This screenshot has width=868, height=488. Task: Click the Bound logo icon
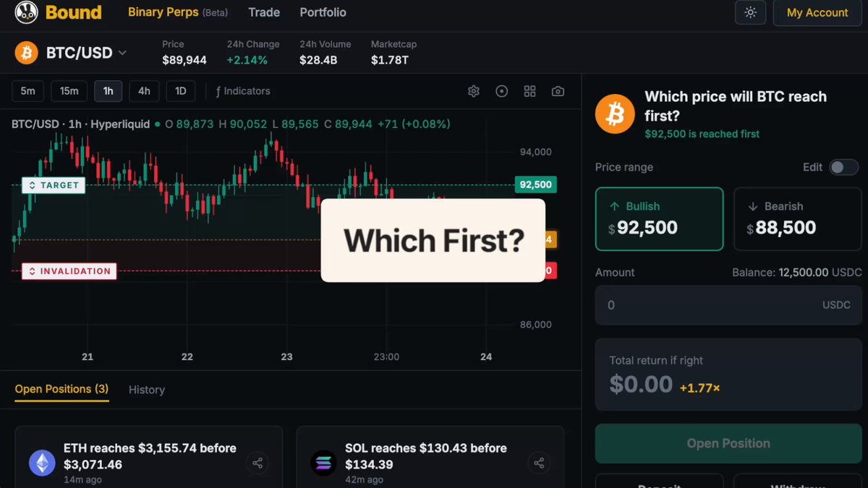coord(26,12)
